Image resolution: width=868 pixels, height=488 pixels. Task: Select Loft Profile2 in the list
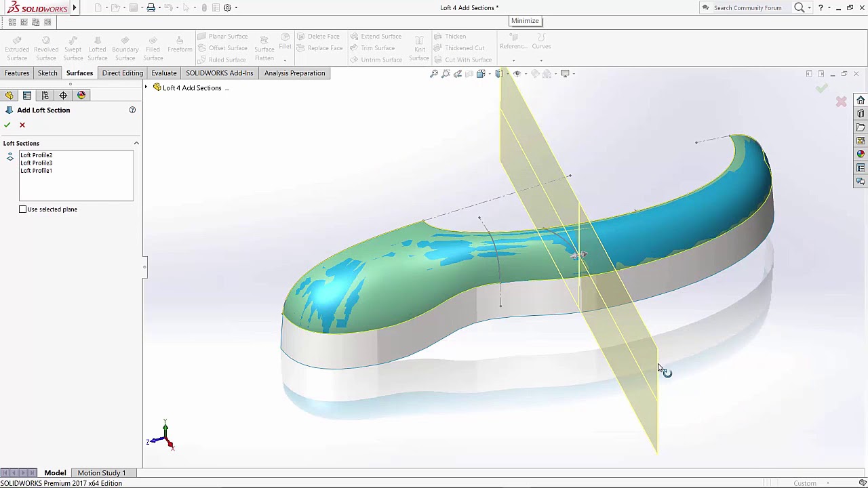pyautogui.click(x=37, y=155)
